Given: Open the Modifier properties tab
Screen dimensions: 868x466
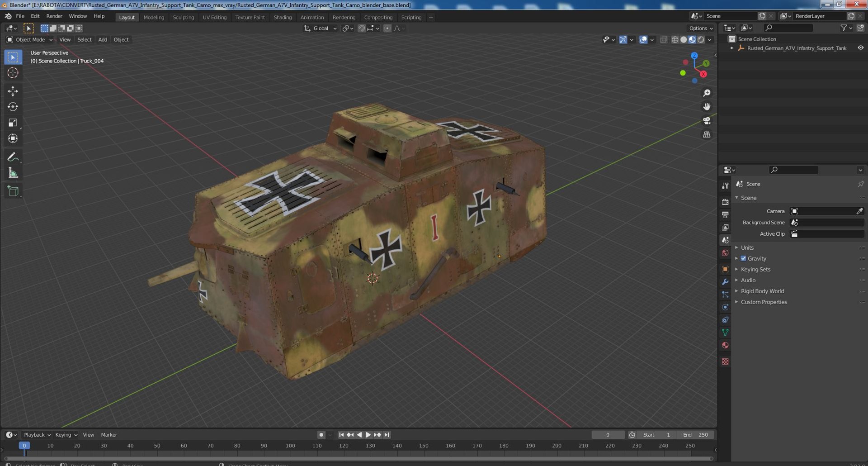Looking at the screenshot, I should click(x=725, y=282).
